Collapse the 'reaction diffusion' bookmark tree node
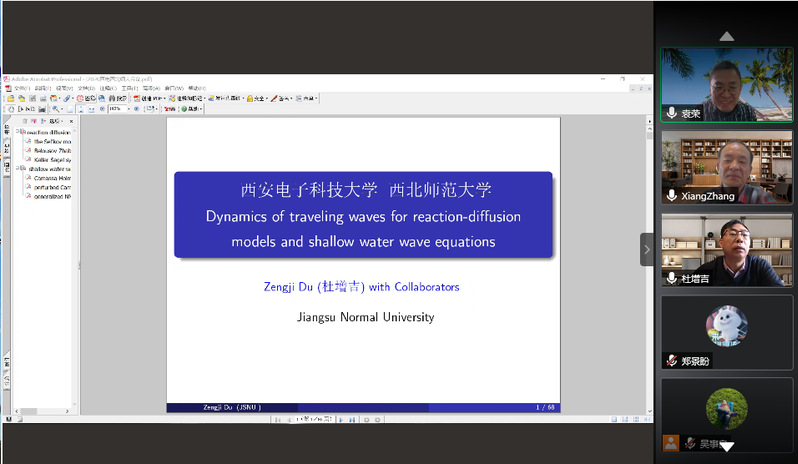The height and width of the screenshot is (464, 798). click(x=18, y=131)
